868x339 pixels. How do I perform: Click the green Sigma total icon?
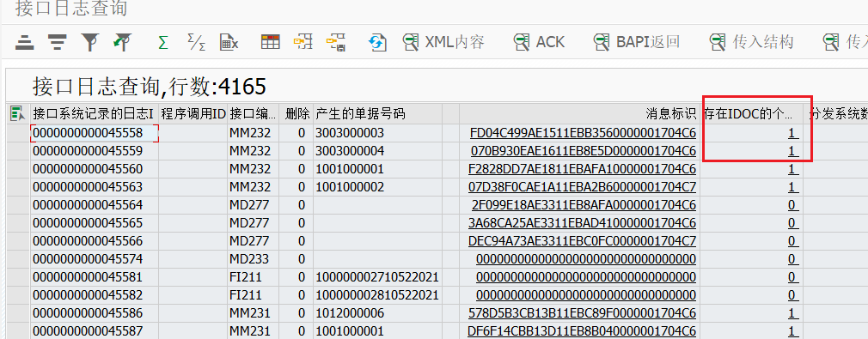(x=163, y=42)
